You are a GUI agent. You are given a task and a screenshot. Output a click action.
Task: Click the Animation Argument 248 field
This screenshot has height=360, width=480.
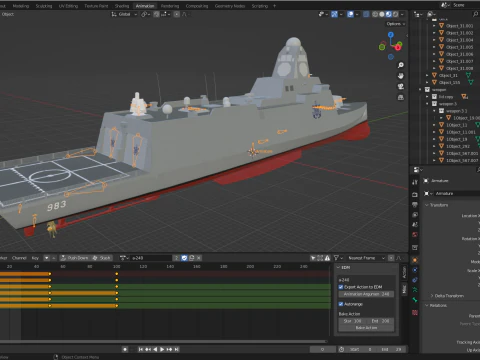[366, 294]
